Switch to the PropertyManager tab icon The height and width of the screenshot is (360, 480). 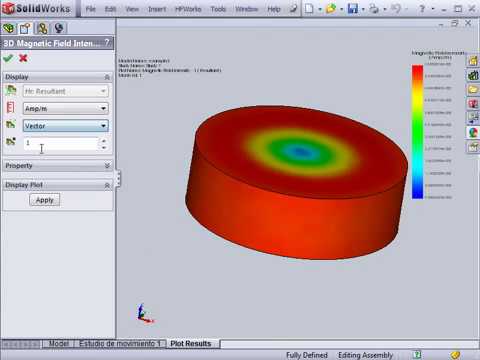click(25, 28)
